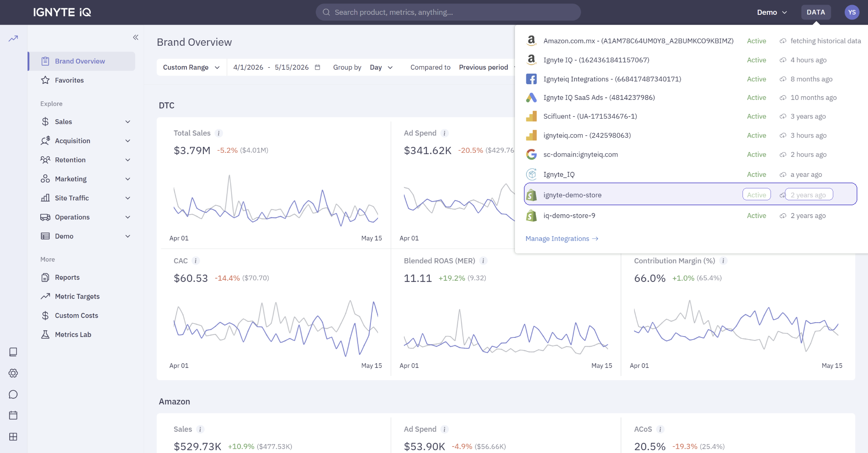Open chat bubble icon in left rail
Viewport: 868px width, 453px height.
click(13, 394)
